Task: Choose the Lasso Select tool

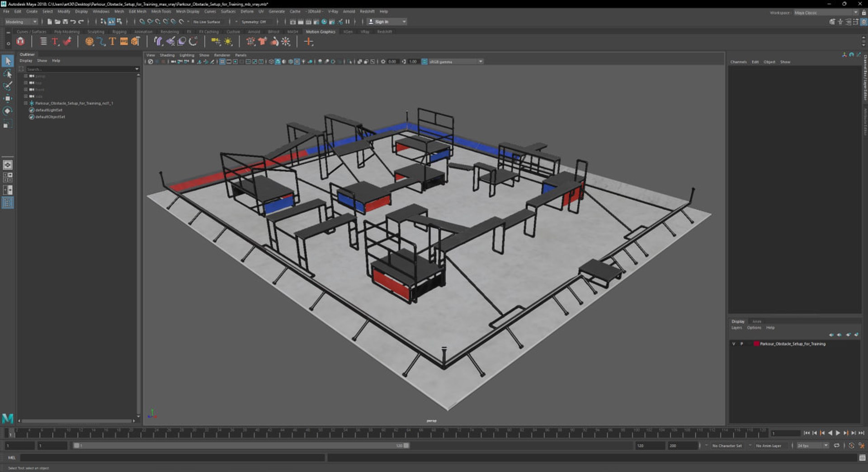Action: pyautogui.click(x=8, y=74)
